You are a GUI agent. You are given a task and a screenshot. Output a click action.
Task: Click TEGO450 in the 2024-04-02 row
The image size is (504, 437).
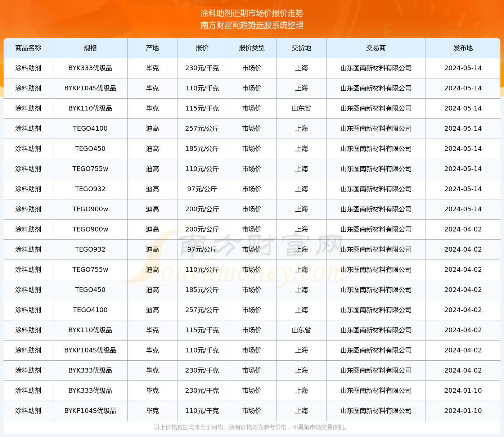pos(90,290)
